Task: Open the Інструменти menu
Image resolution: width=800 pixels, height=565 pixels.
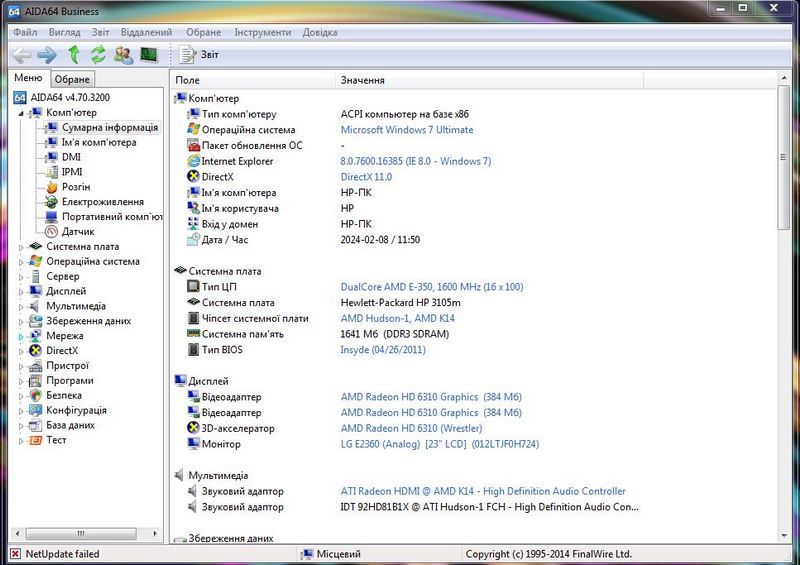Action: (262, 32)
